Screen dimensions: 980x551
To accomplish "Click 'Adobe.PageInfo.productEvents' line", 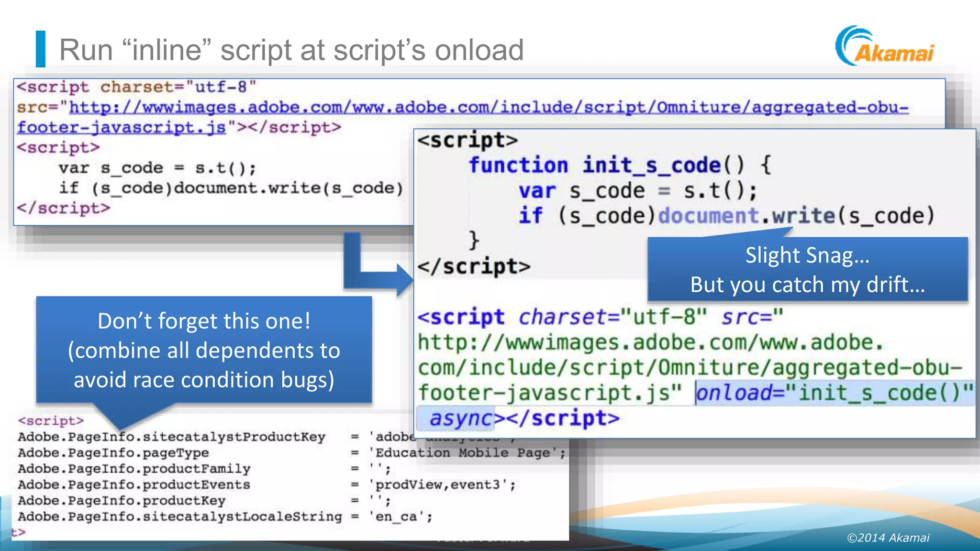I will coord(134,485).
